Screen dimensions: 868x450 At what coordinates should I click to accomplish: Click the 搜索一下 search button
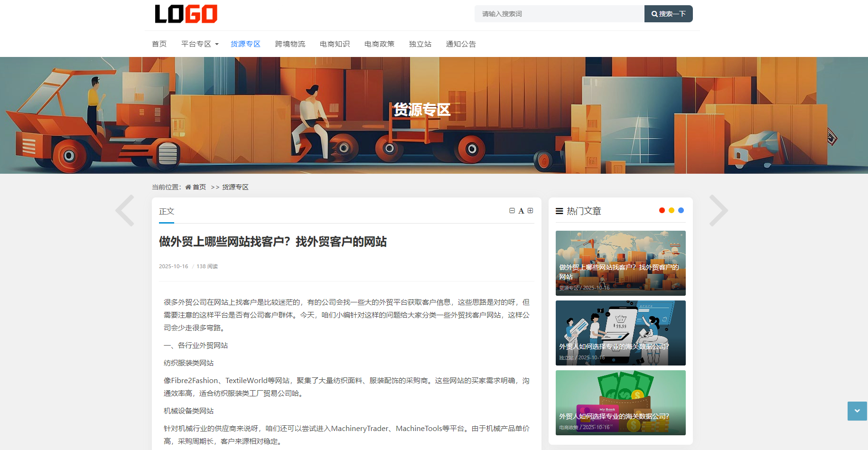point(668,13)
